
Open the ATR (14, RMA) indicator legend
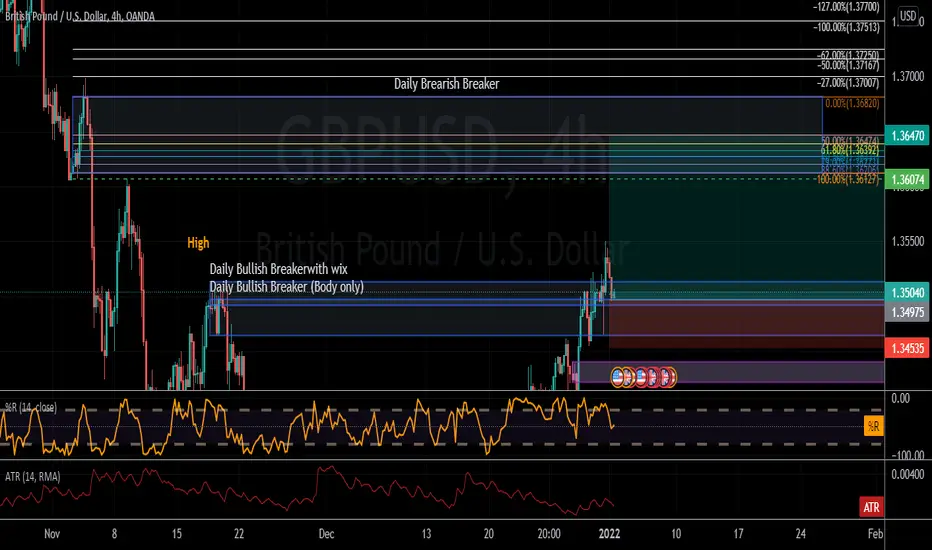[33, 476]
